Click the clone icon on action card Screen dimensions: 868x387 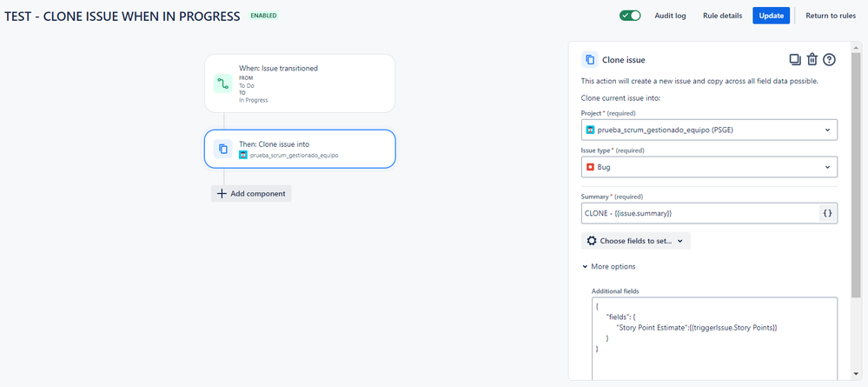pos(222,149)
